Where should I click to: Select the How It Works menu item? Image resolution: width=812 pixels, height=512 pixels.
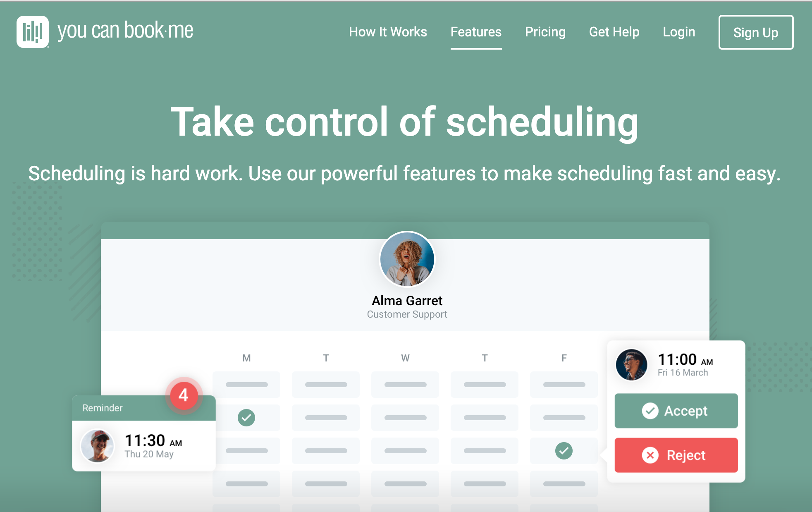click(x=388, y=32)
